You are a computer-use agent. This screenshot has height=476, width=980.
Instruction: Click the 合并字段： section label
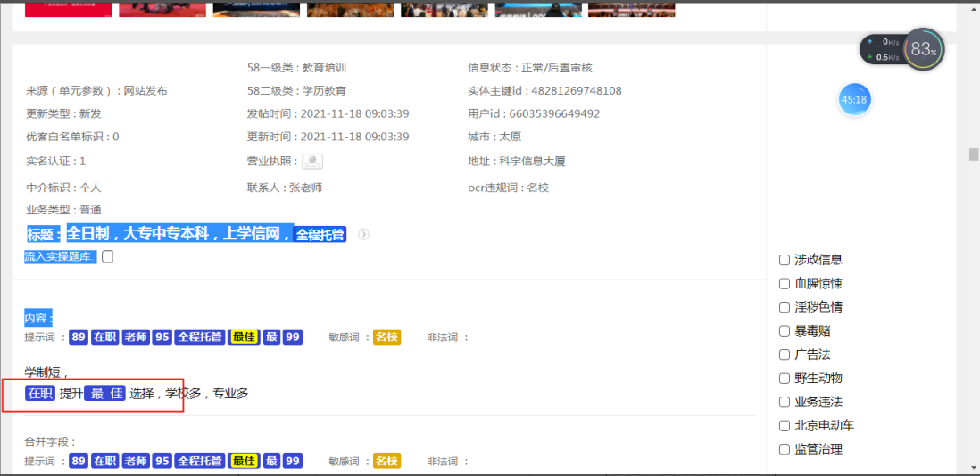[50, 441]
